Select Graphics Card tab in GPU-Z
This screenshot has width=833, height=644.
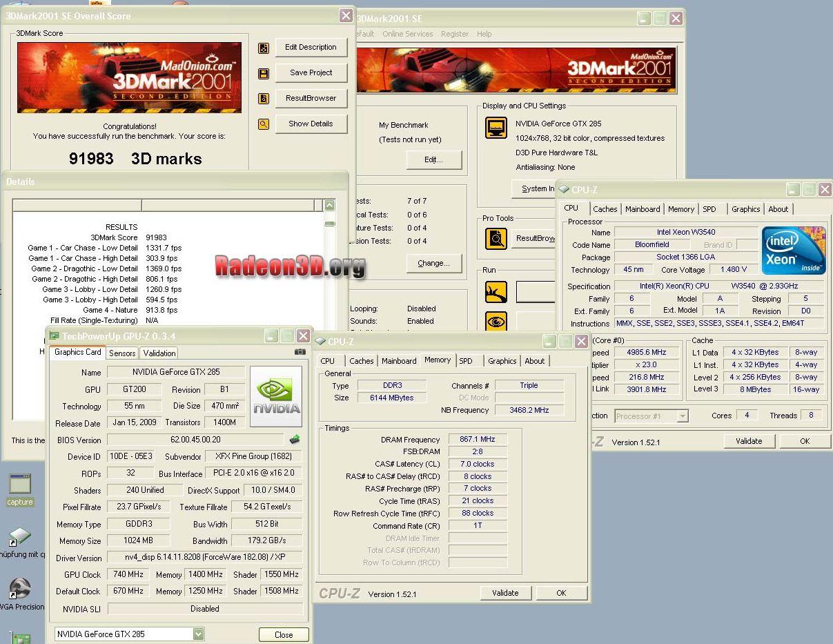[x=78, y=352]
